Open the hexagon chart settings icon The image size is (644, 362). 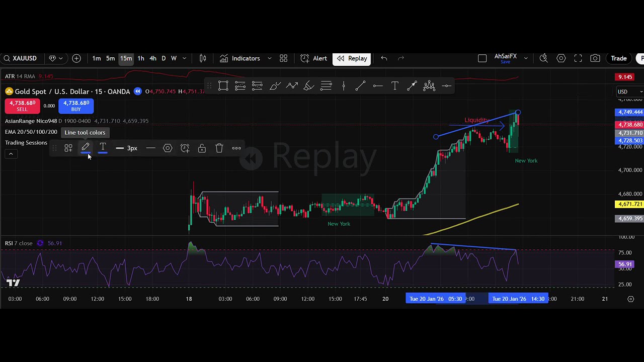coord(561,58)
